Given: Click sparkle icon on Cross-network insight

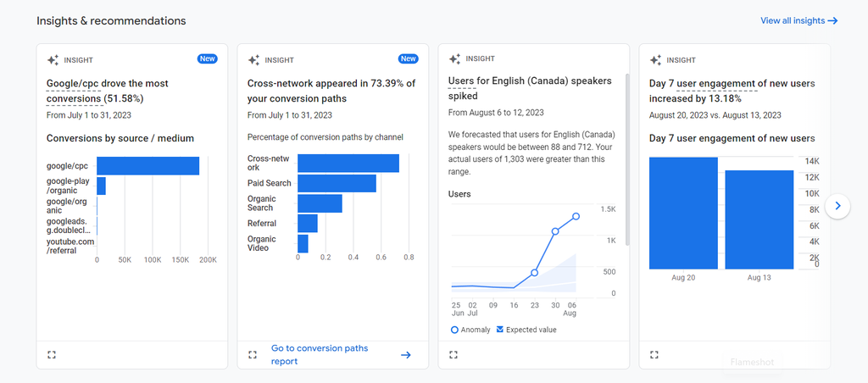Looking at the screenshot, I should pos(253,60).
